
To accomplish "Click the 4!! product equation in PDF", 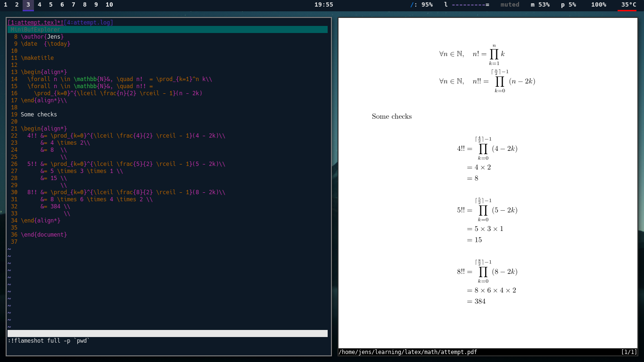I will click(x=487, y=148).
